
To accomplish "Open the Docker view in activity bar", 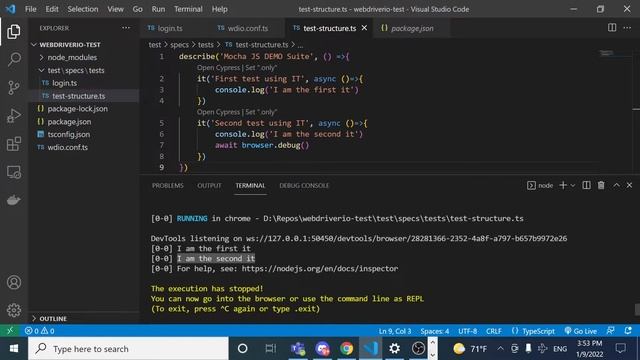I will pos(13,200).
